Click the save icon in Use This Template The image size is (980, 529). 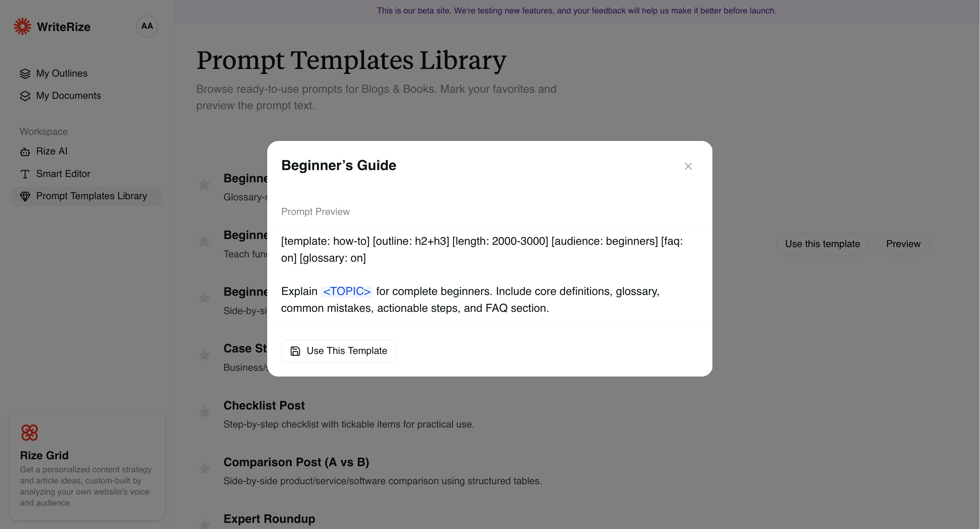[x=295, y=351]
